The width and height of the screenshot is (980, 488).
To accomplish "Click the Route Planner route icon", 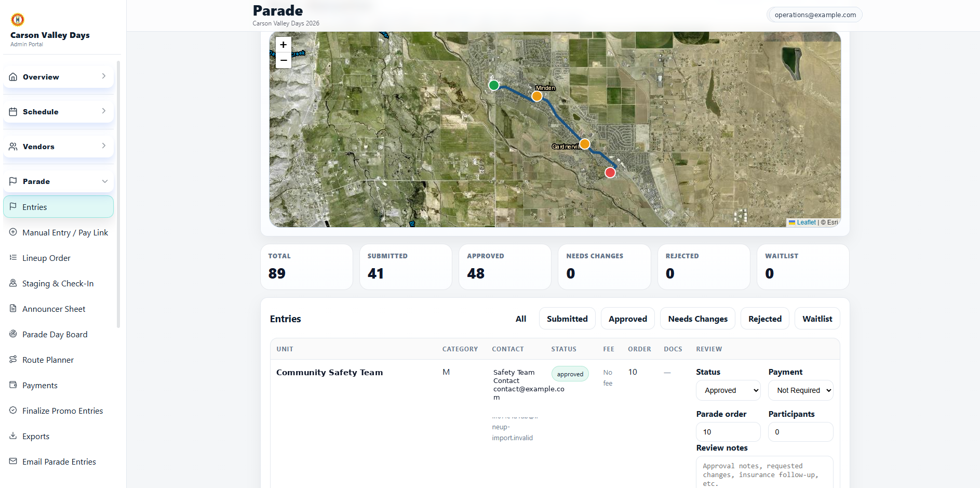I will (x=13, y=360).
